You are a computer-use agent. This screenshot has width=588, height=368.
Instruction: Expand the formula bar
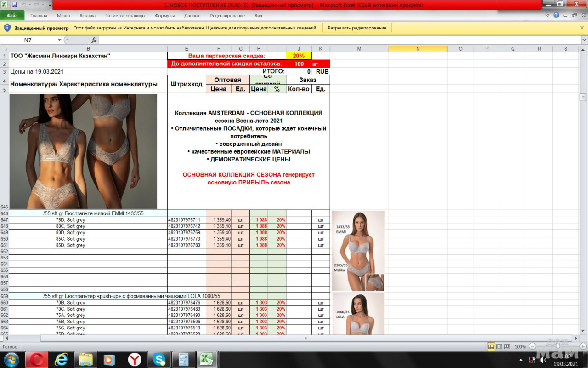click(x=584, y=40)
